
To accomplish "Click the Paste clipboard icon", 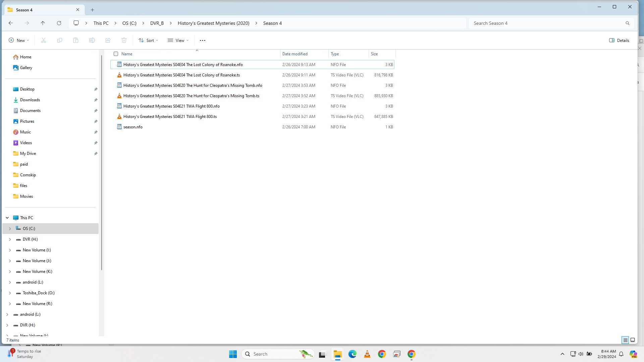I will (76, 40).
